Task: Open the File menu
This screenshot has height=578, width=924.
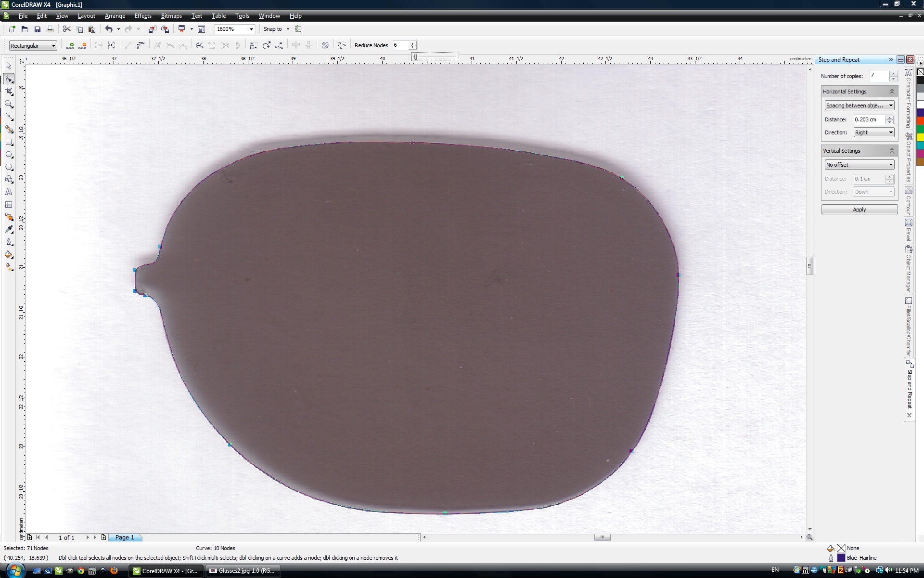Action: coord(23,16)
